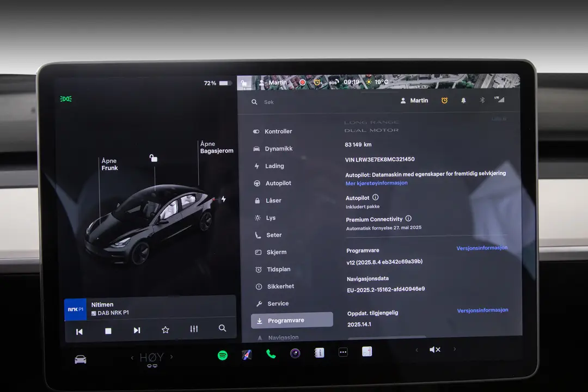This screenshot has height=392, width=588.
Task: Search media with the magnifier icon
Action: point(222,328)
